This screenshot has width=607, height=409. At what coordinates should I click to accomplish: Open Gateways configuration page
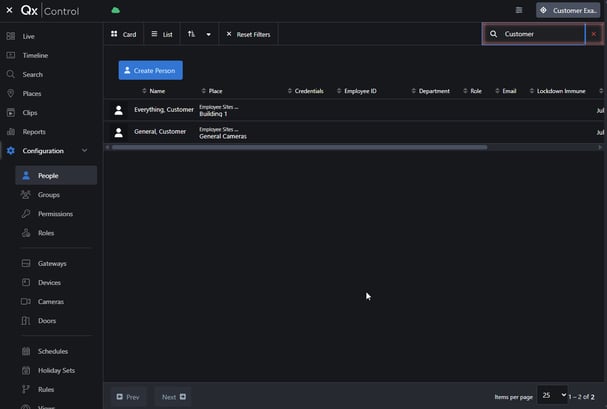click(x=52, y=264)
